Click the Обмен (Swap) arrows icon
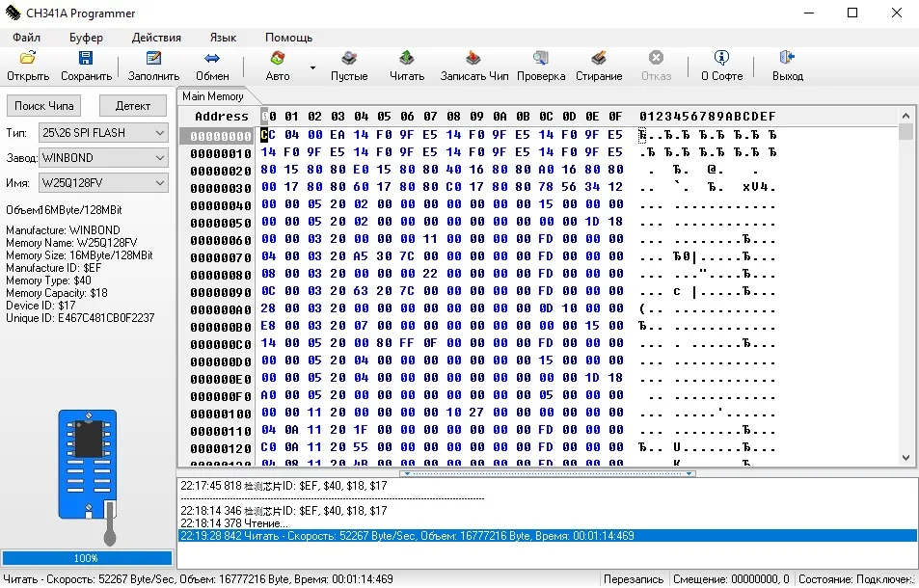This screenshot has width=919, height=588. (212, 58)
